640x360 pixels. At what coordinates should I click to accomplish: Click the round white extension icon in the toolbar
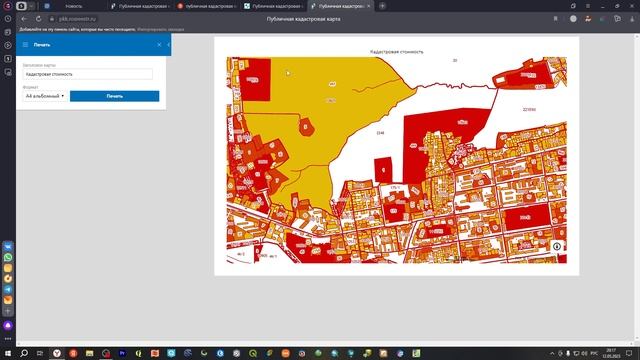tap(573, 19)
